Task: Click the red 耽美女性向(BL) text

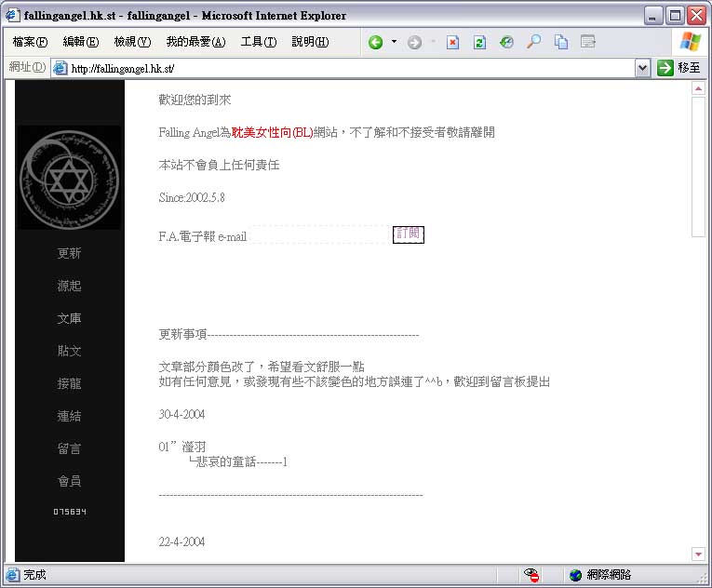Action: point(272,133)
